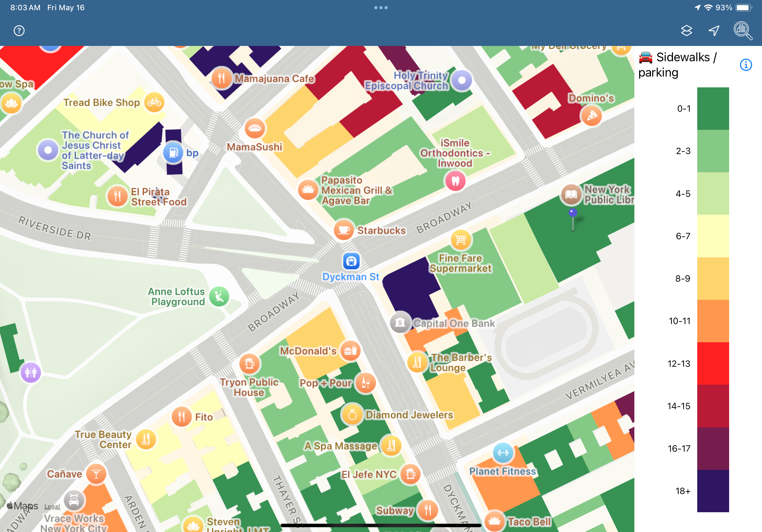The height and width of the screenshot is (532, 762).
Task: Open the Legal link near Maps logo
Action: click(52, 506)
